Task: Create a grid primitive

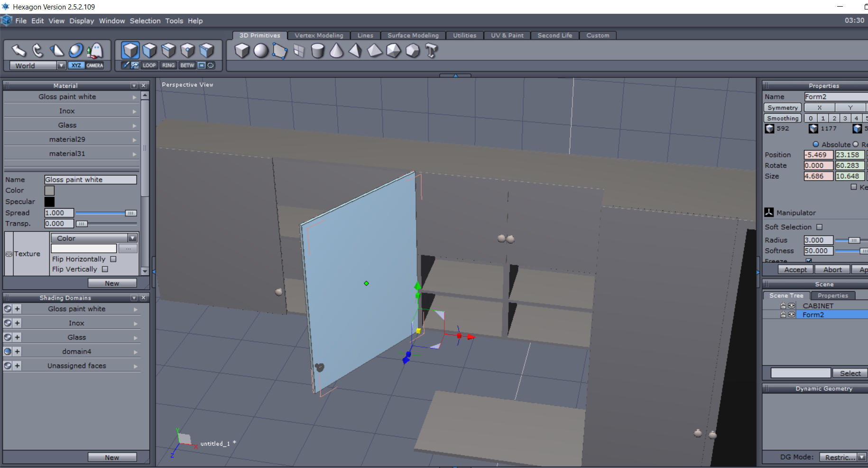Action: (299, 51)
